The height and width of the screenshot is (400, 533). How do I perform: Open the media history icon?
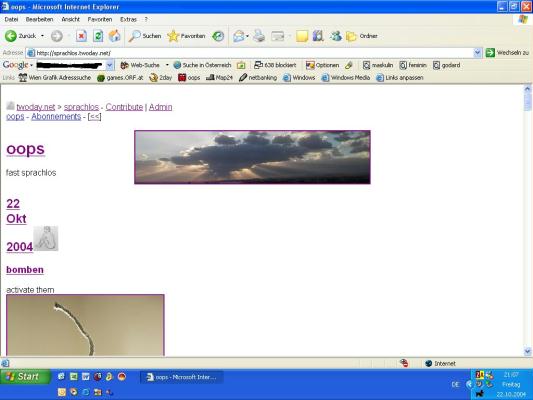pyautogui.click(x=218, y=36)
